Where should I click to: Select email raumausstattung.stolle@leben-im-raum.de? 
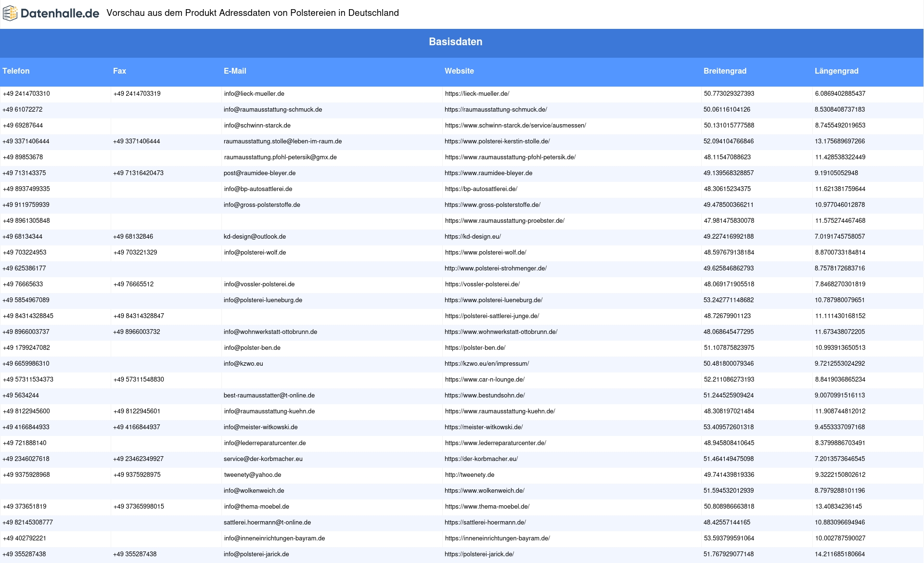point(282,141)
